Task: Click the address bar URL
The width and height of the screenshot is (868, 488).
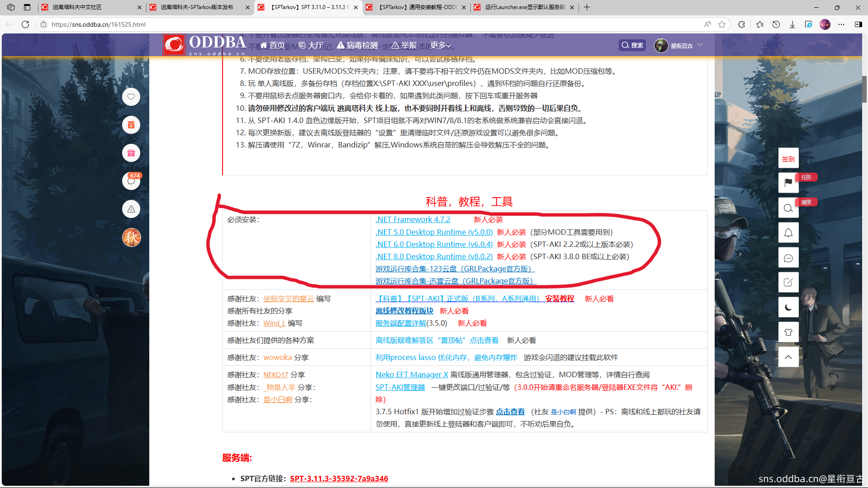Action: pos(99,24)
